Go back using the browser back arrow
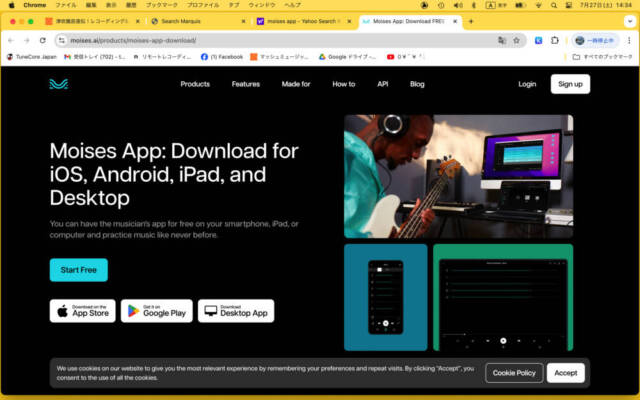The image size is (640, 400). click(11, 40)
